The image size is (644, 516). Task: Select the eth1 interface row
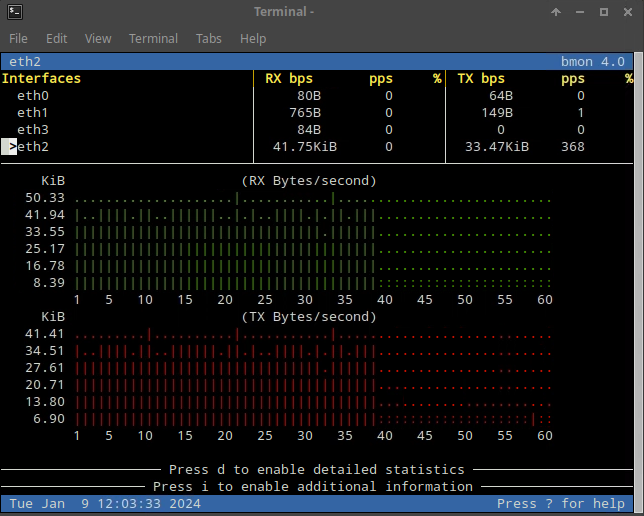(x=32, y=113)
